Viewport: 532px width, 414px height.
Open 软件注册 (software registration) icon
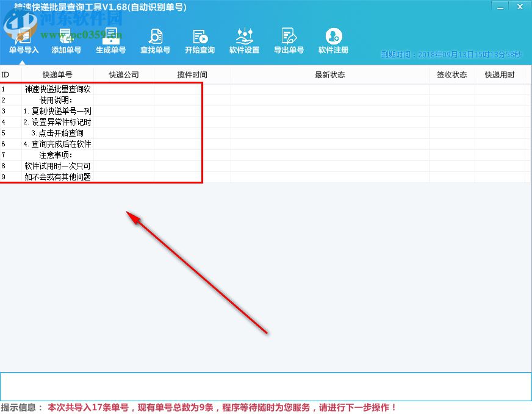pos(333,40)
